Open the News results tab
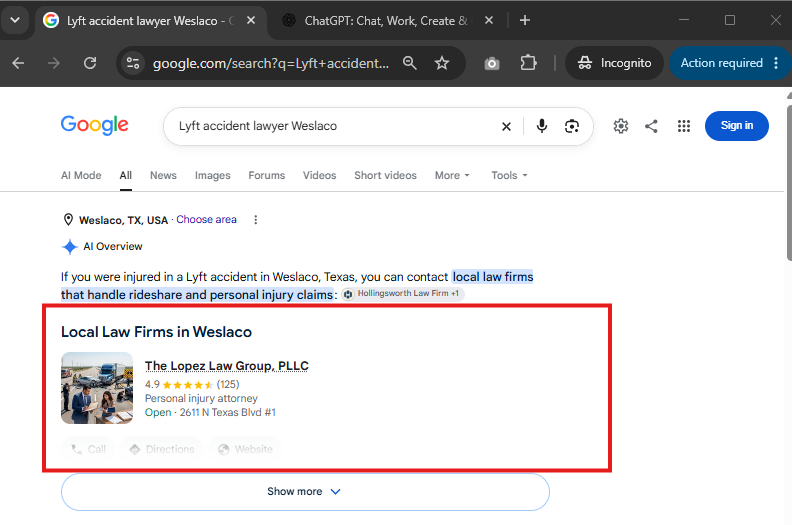The height and width of the screenshot is (525, 792). pyautogui.click(x=163, y=175)
